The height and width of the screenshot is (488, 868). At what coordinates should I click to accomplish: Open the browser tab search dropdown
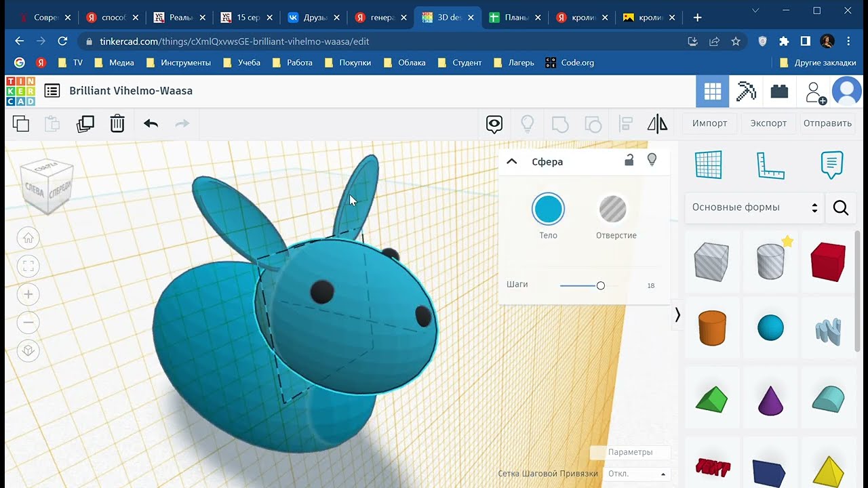(x=757, y=10)
